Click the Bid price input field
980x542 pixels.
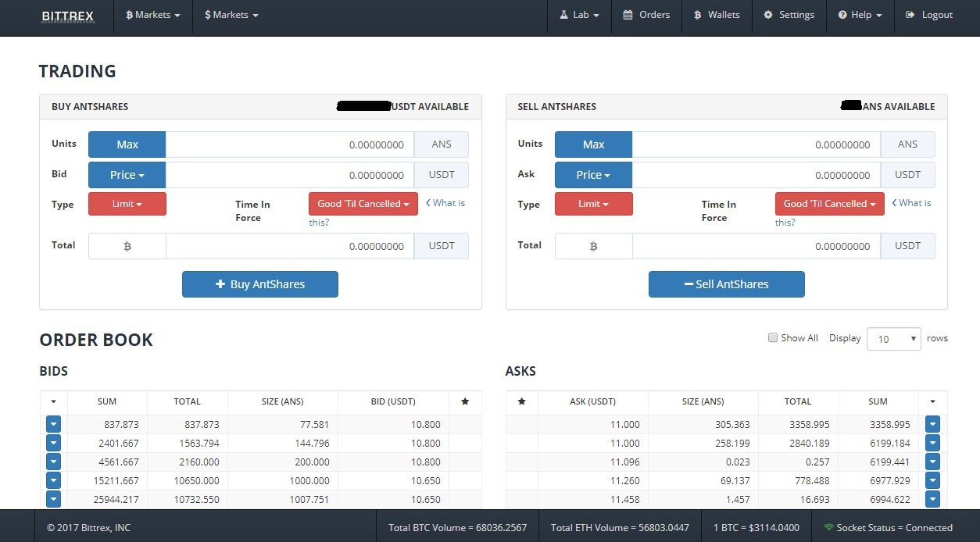pos(289,175)
